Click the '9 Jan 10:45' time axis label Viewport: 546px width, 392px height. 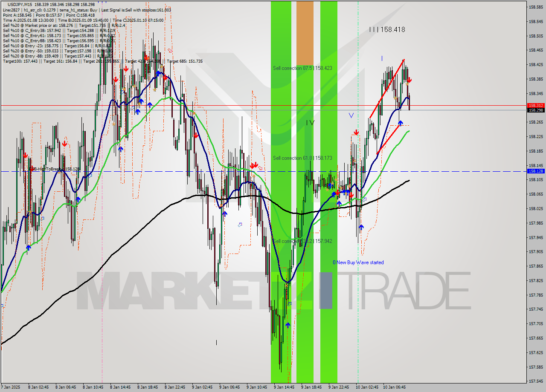(258, 387)
